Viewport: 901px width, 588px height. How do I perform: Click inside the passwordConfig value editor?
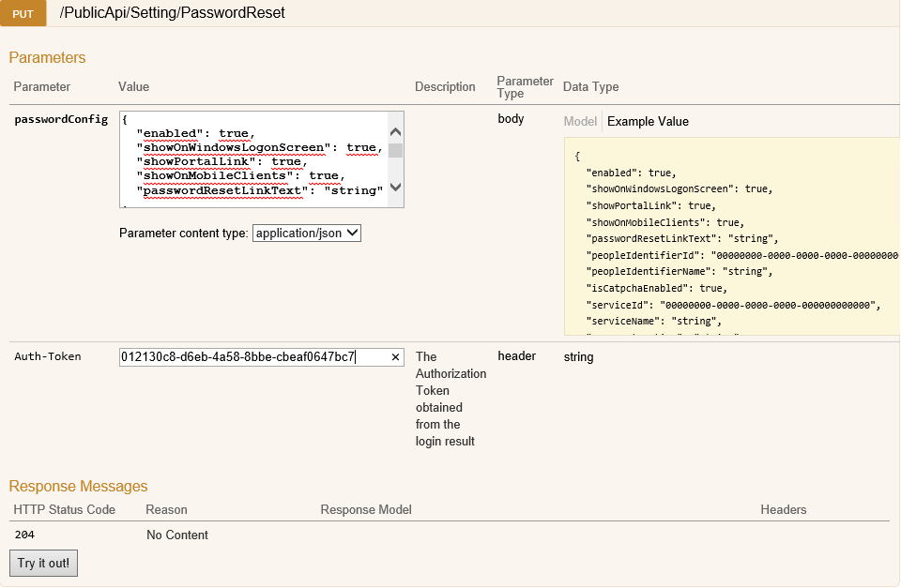point(253,159)
